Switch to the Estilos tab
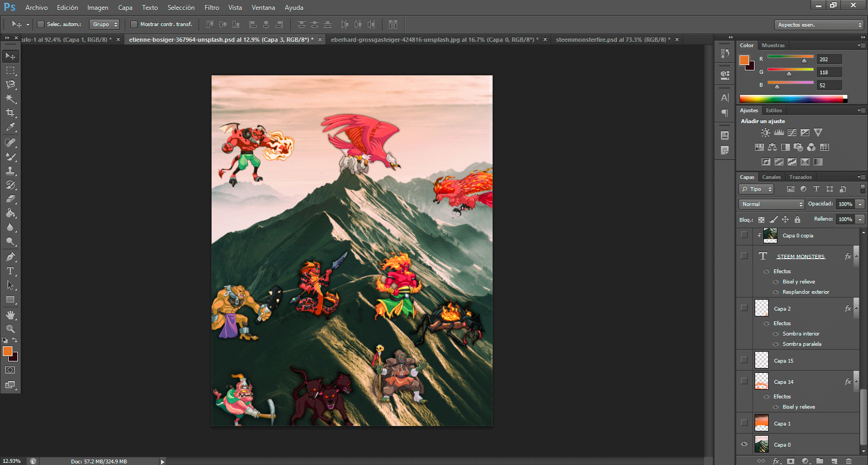 coord(774,111)
